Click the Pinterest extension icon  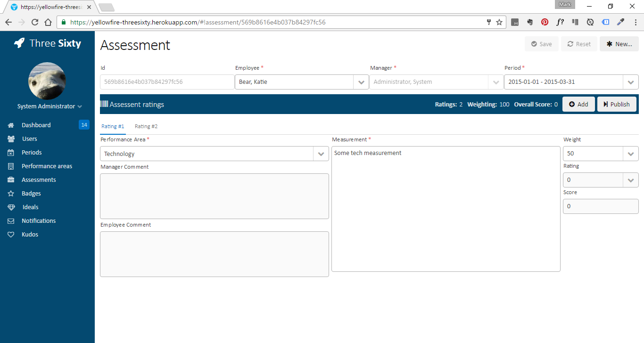[545, 22]
